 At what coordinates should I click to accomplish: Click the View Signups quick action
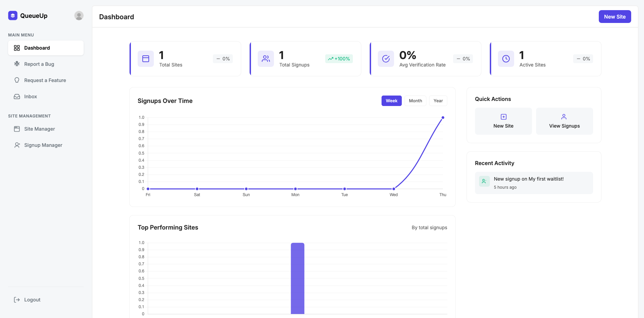pyautogui.click(x=564, y=121)
